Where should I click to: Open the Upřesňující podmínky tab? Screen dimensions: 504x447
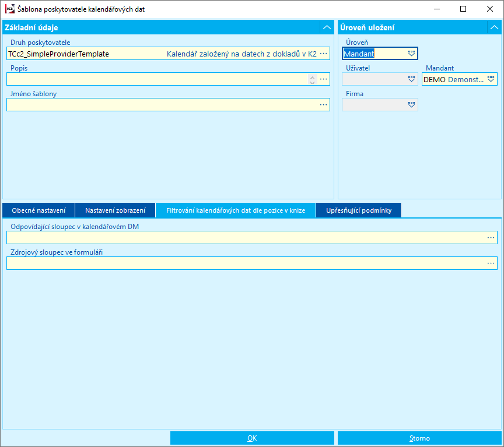[359, 210]
